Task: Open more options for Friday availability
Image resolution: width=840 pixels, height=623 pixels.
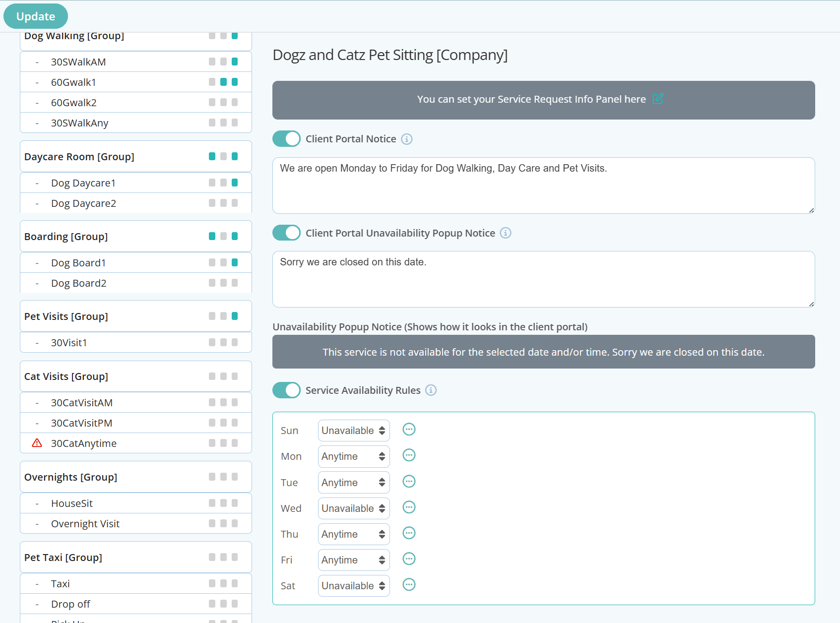Action: pyautogui.click(x=409, y=559)
